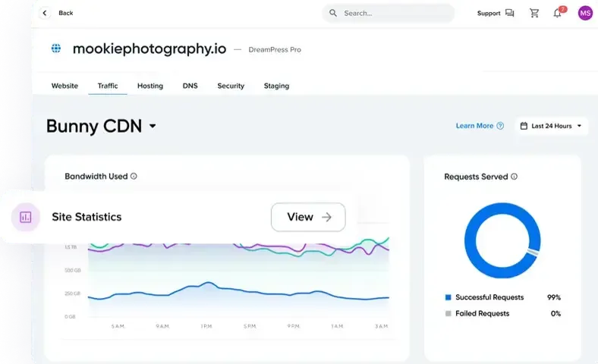Click the Successful Requests blue legend swatch
Screen dimensions: 598x364
click(x=448, y=297)
